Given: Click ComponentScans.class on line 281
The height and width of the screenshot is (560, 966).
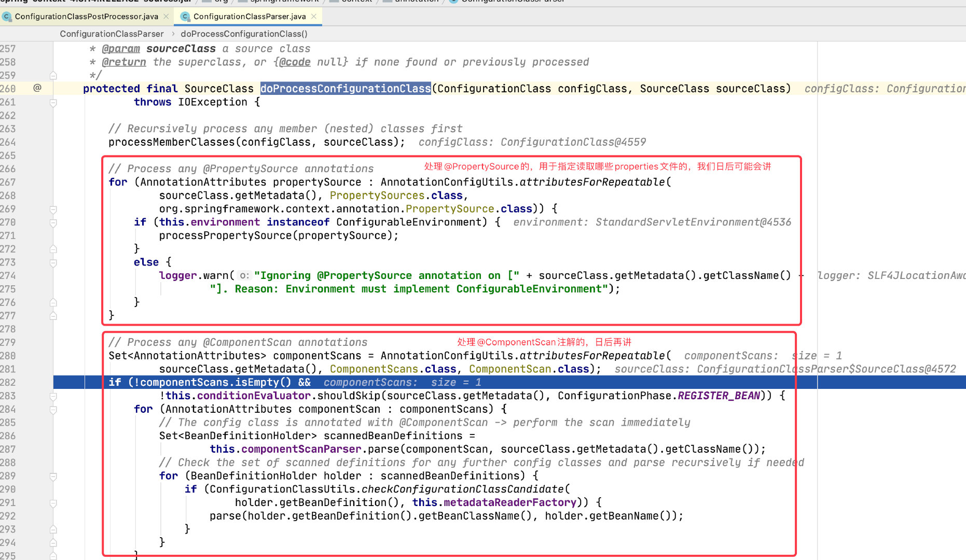Looking at the screenshot, I should pyautogui.click(x=393, y=369).
